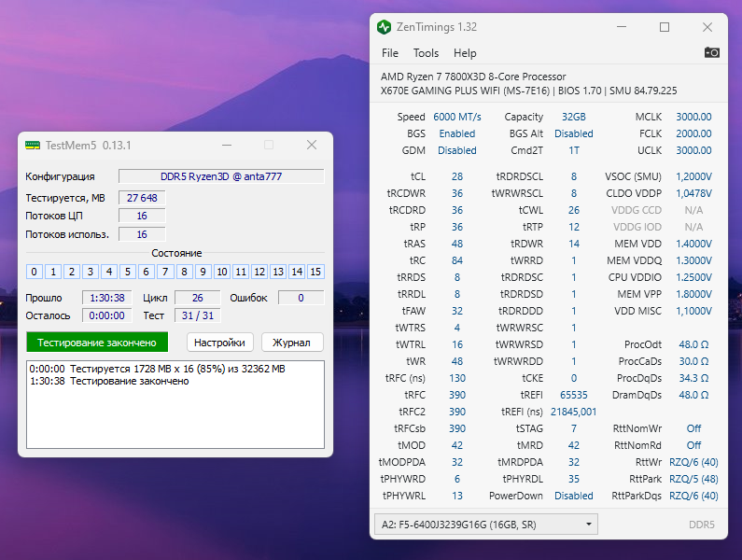The height and width of the screenshot is (560, 742).
Task: Open the Tools menu in ZenTimings
Action: [426, 53]
